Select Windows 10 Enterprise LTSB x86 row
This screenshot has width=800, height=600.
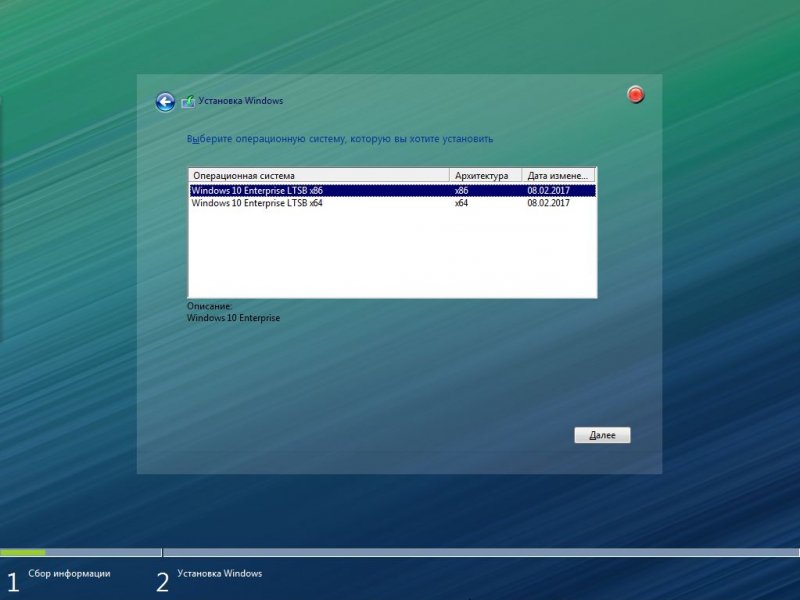coord(392,191)
